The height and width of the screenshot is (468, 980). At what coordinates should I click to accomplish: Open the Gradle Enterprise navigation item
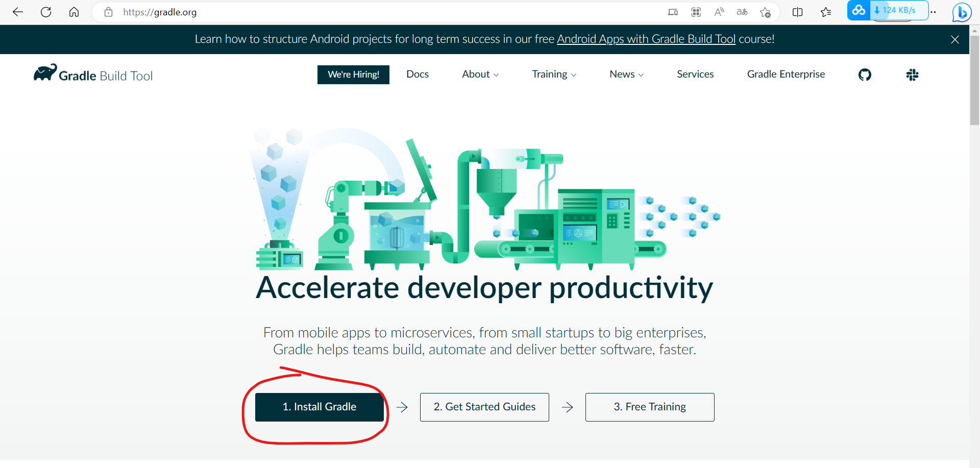click(786, 74)
